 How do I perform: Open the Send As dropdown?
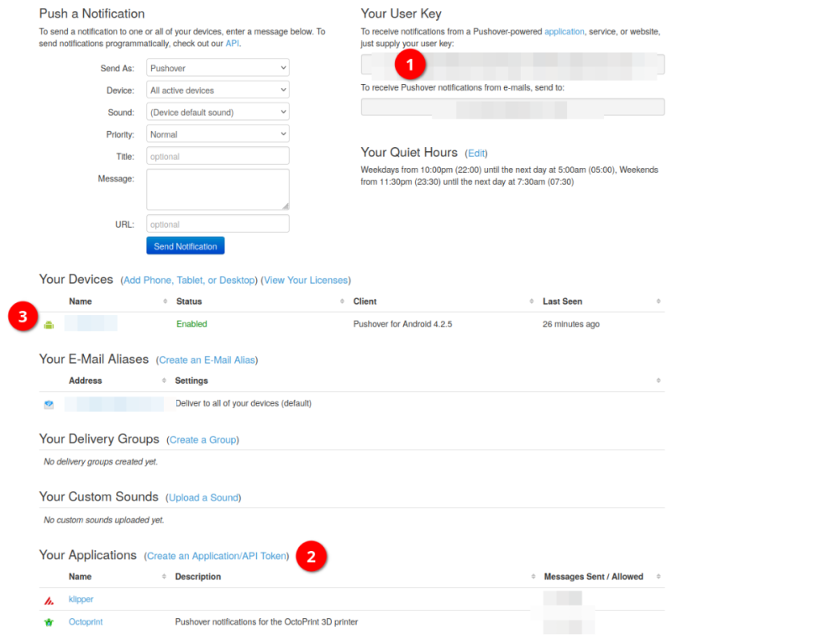(x=218, y=68)
